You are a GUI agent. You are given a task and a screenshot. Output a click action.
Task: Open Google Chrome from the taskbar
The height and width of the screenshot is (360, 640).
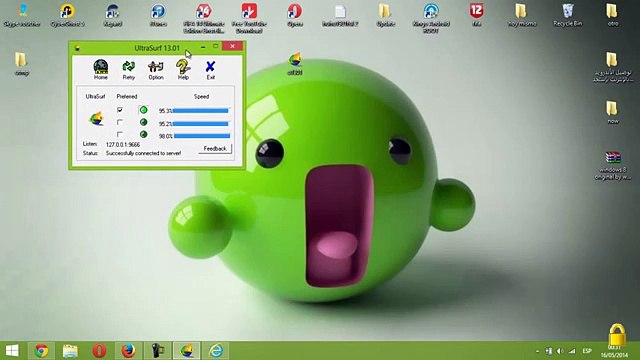pos(41,351)
